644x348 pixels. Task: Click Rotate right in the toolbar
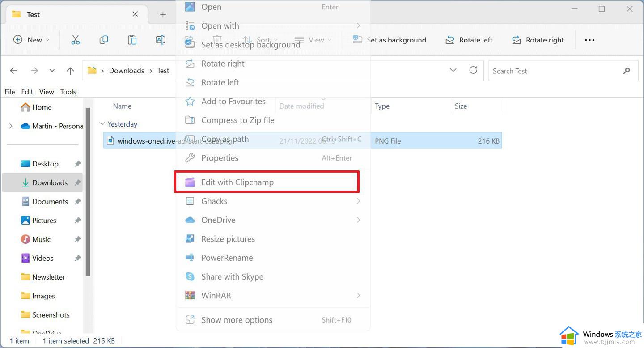[538, 40]
